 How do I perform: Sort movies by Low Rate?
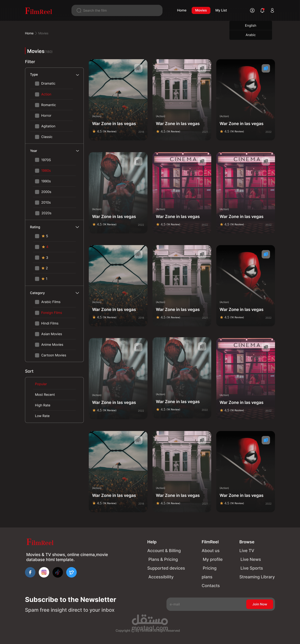(42, 416)
